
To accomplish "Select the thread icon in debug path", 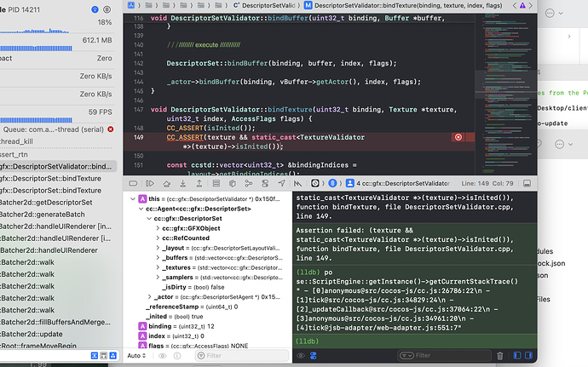I will click(x=332, y=183).
